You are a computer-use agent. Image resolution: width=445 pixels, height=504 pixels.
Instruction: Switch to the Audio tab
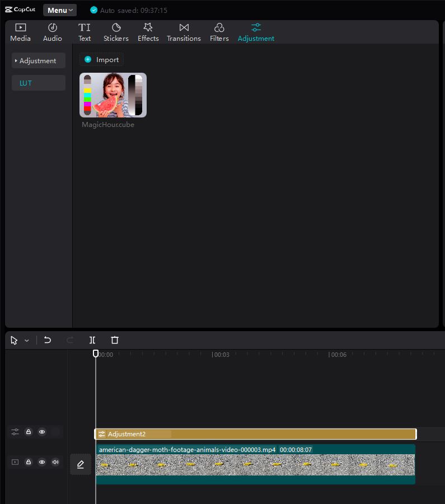pos(53,32)
